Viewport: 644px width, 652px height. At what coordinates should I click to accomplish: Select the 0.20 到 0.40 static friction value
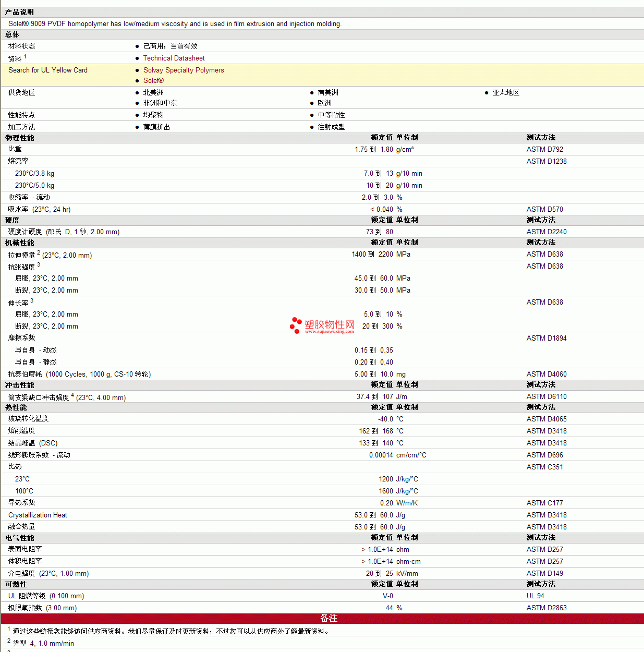click(374, 362)
